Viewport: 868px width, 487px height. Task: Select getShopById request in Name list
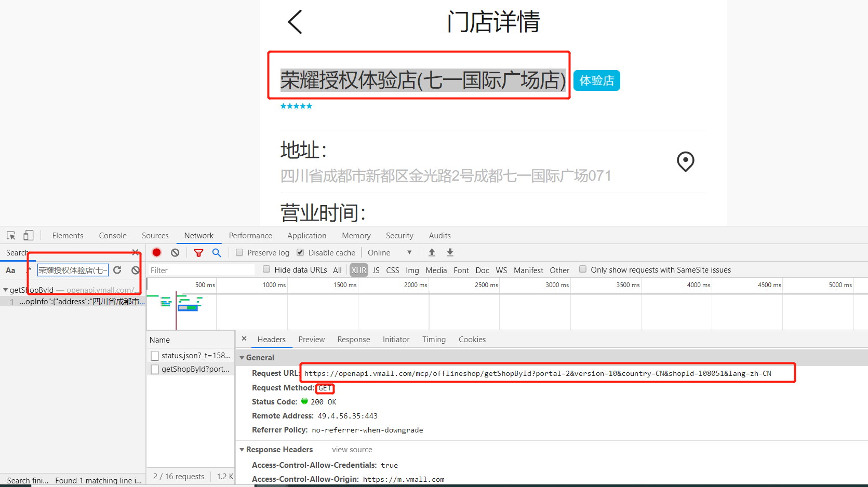191,369
